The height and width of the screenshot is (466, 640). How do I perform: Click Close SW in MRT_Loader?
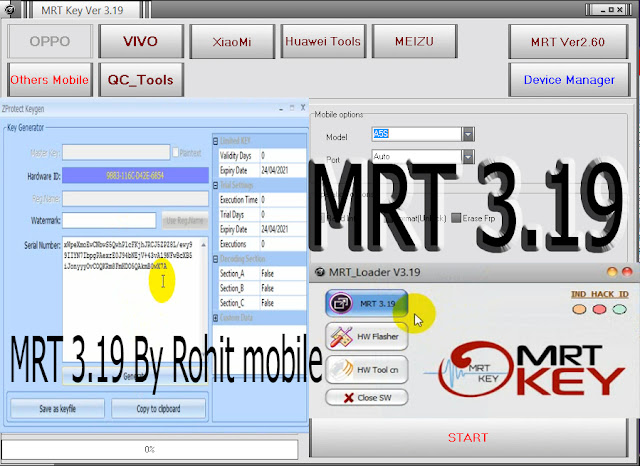pyautogui.click(x=367, y=397)
